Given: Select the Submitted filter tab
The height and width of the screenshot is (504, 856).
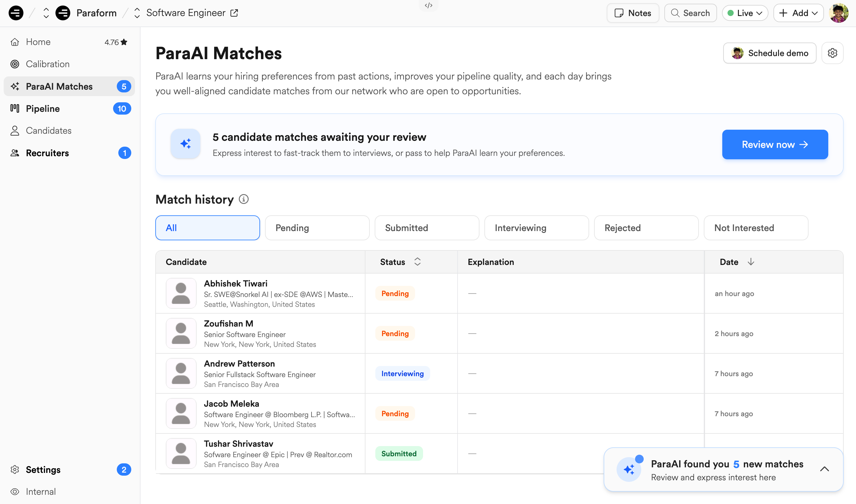Looking at the screenshot, I should point(427,228).
